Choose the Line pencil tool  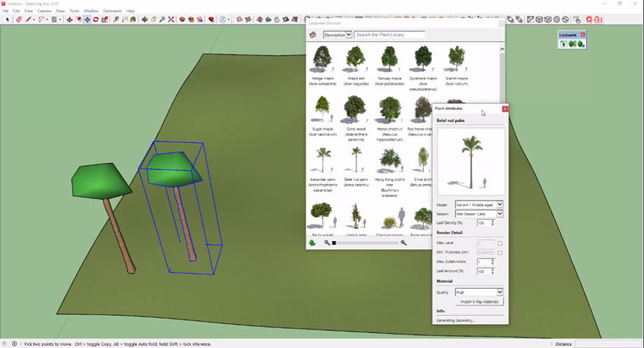[28, 19]
